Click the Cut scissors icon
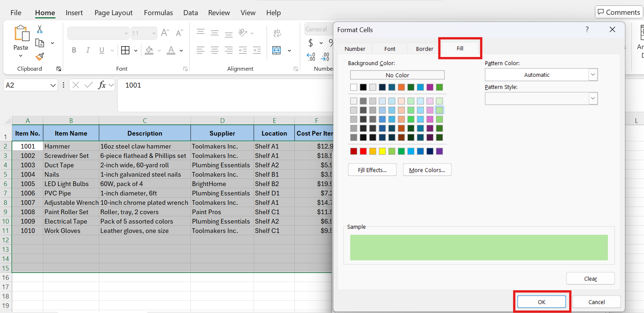 [x=40, y=29]
